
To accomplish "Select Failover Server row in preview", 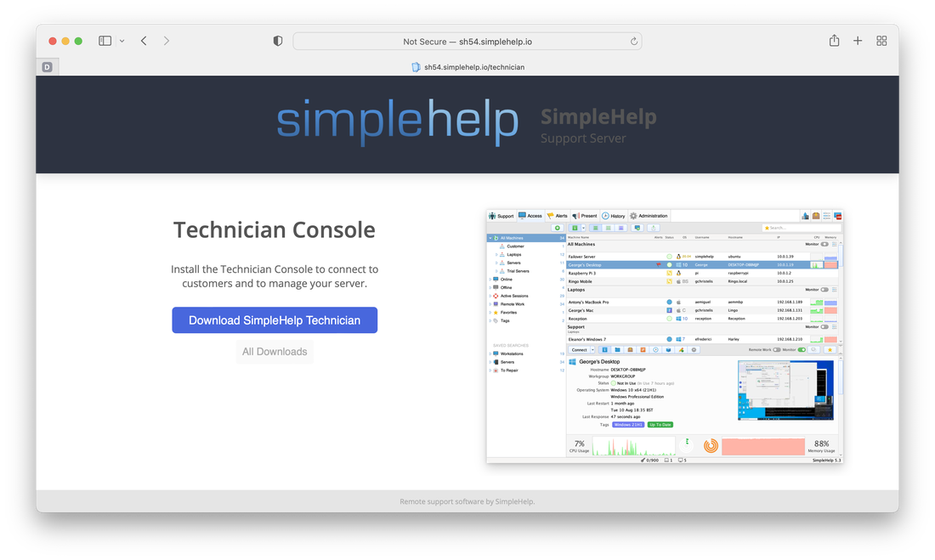I will [x=702, y=257].
